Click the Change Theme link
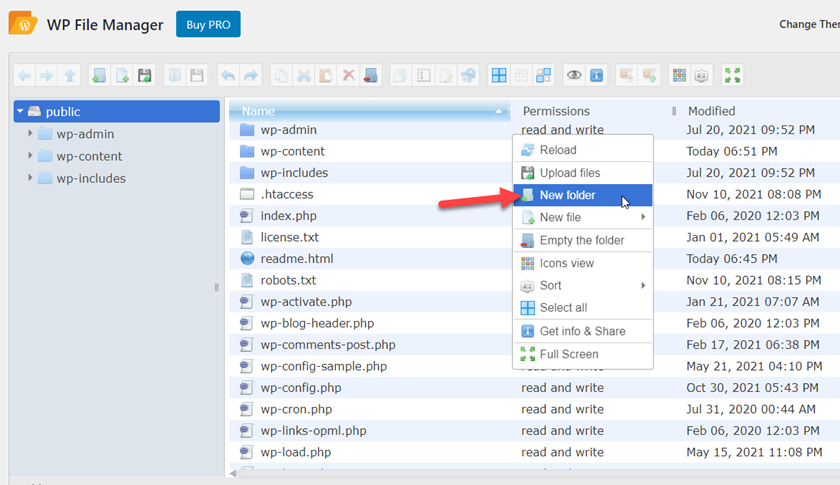This screenshot has height=485, width=840. (x=809, y=24)
